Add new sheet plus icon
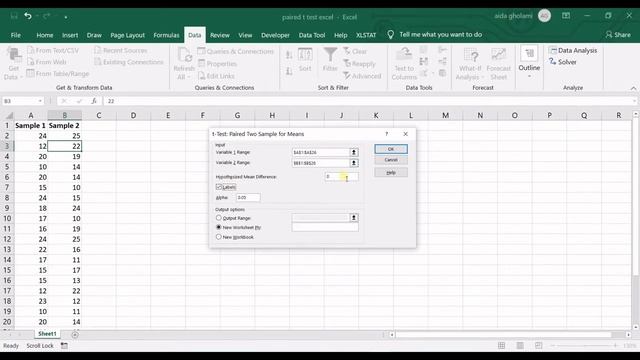 [75, 335]
